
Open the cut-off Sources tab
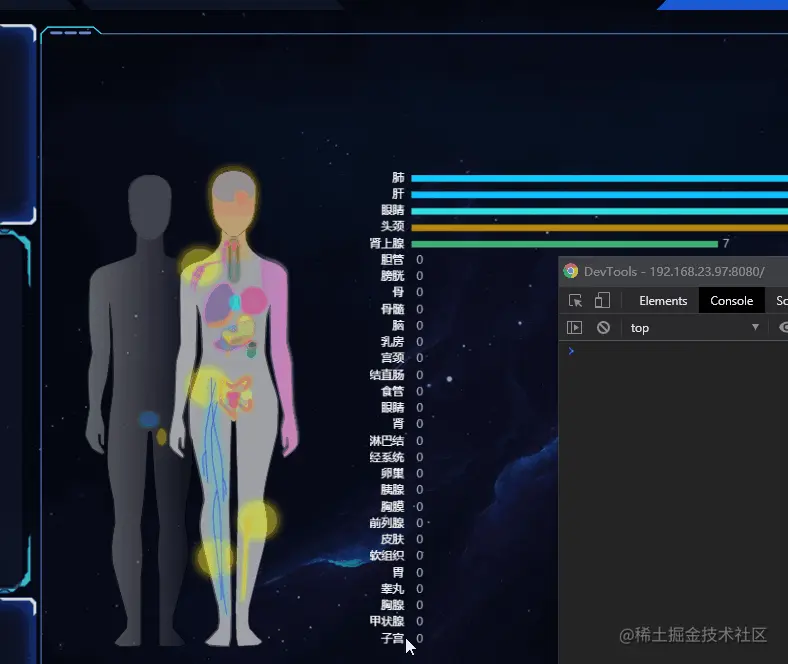[781, 301]
